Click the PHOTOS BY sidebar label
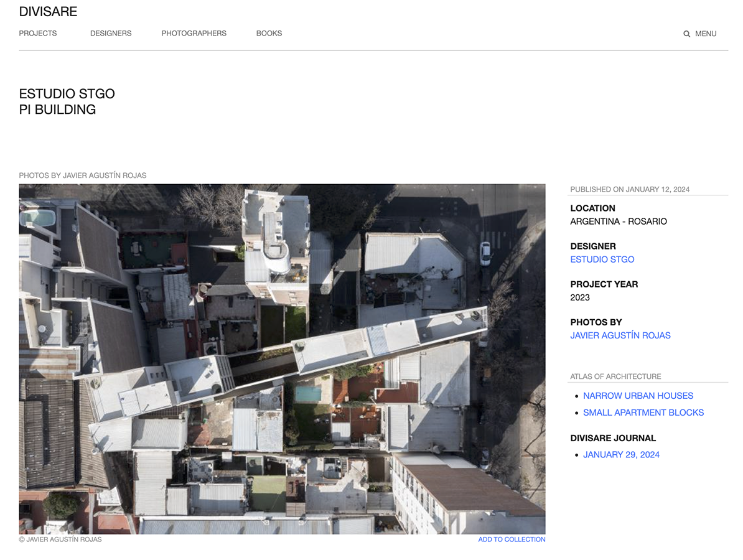Image resolution: width=743 pixels, height=560 pixels. [596, 322]
